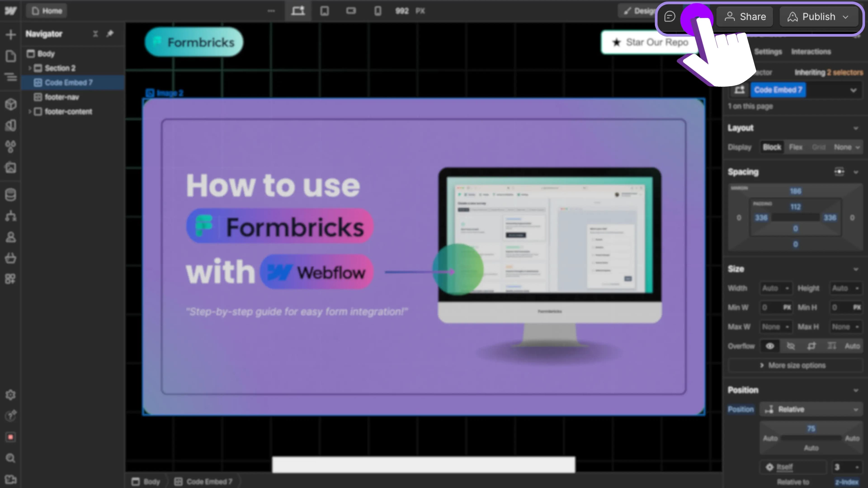Click the top padding value 112
The height and width of the screenshot is (488, 868).
point(796,207)
